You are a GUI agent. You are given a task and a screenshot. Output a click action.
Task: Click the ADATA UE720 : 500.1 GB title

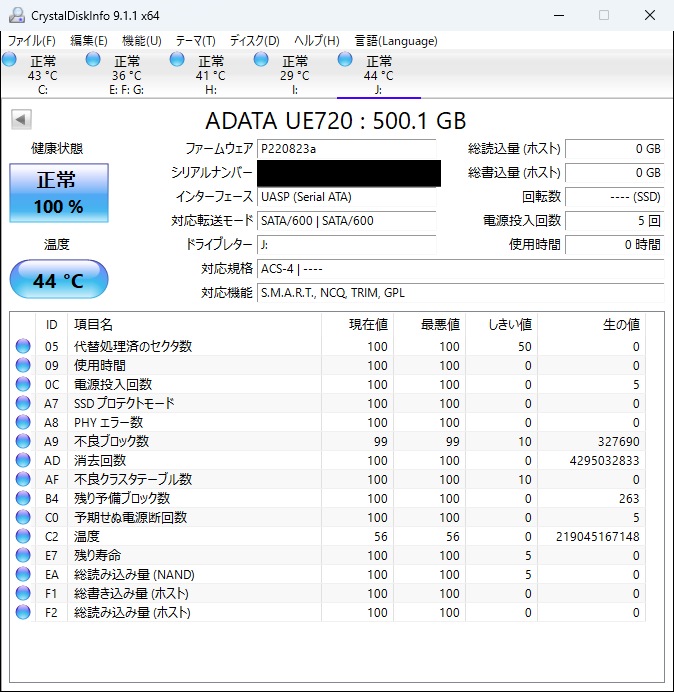tap(335, 120)
